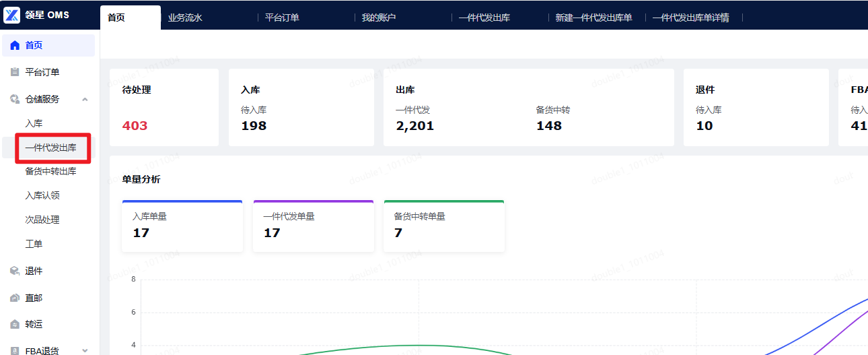
Task: Click the 仓储服务 warehouse icon
Action: [x=15, y=99]
